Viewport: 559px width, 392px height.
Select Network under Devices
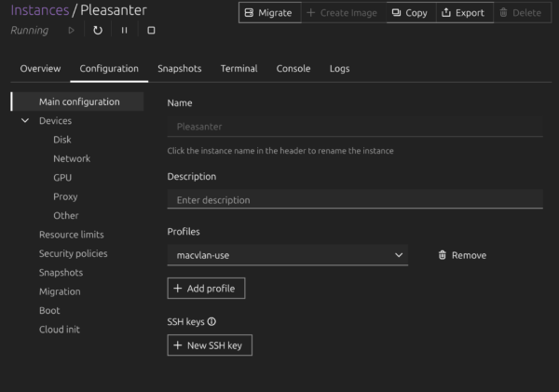72,158
